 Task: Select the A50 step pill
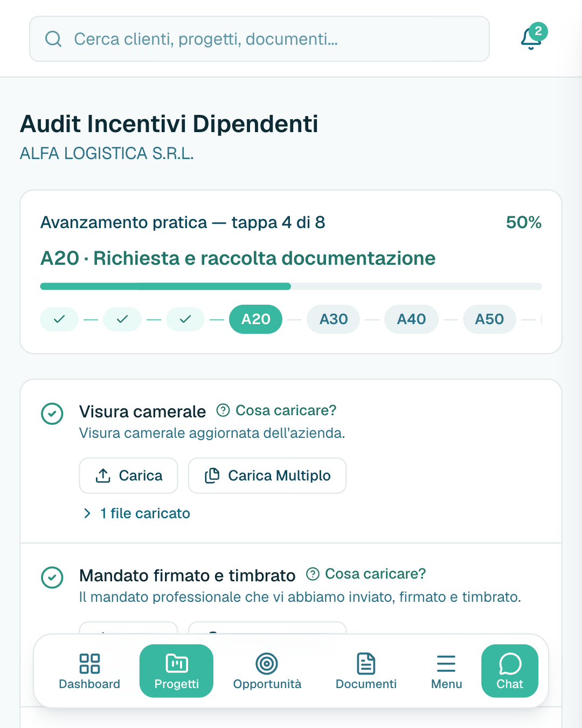[x=489, y=319]
